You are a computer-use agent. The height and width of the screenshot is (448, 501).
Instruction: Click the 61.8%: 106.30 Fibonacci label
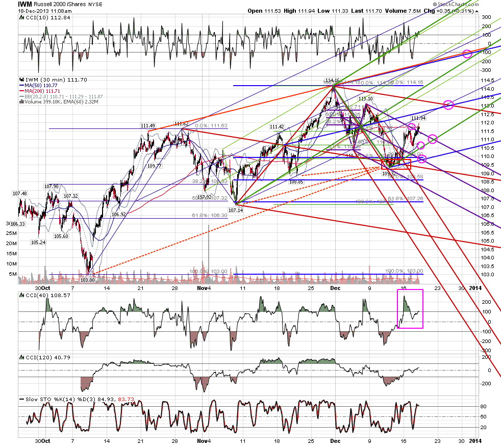tap(210, 216)
